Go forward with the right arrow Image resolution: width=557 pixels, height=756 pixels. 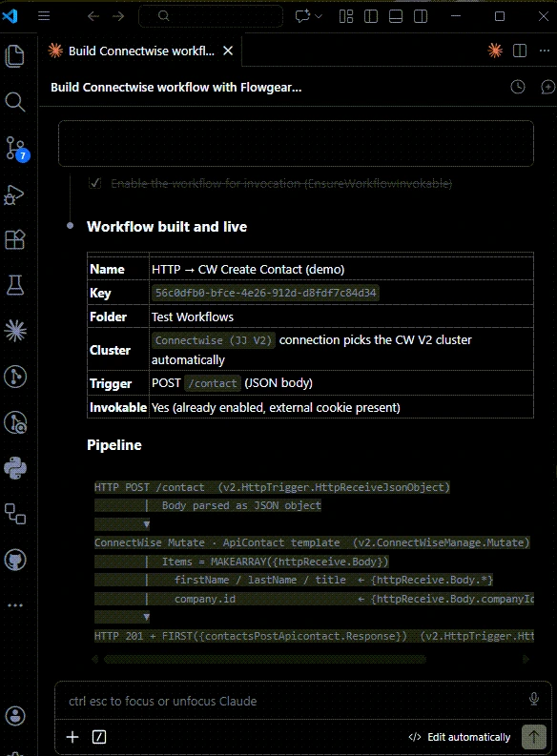(x=118, y=16)
